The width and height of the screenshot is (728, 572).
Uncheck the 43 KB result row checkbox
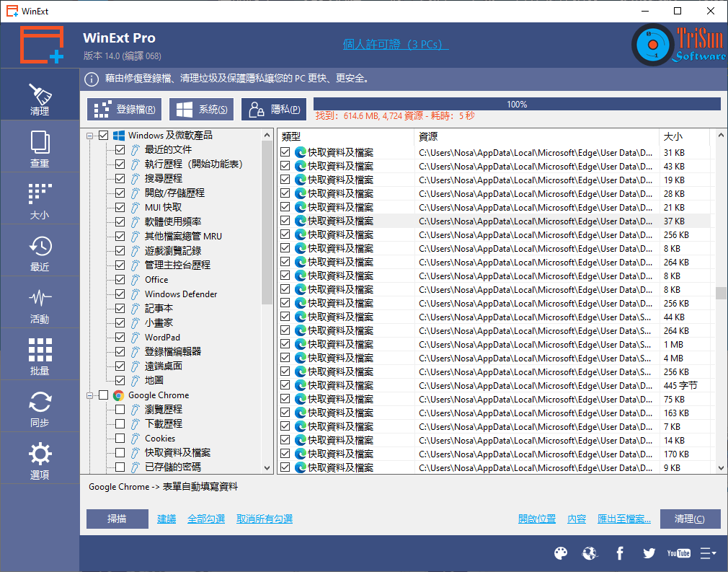[x=285, y=166]
